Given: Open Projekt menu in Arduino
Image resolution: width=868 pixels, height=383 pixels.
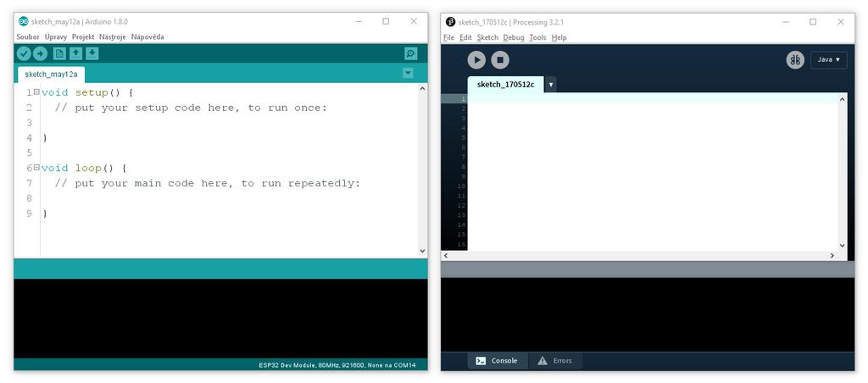Looking at the screenshot, I should [83, 37].
